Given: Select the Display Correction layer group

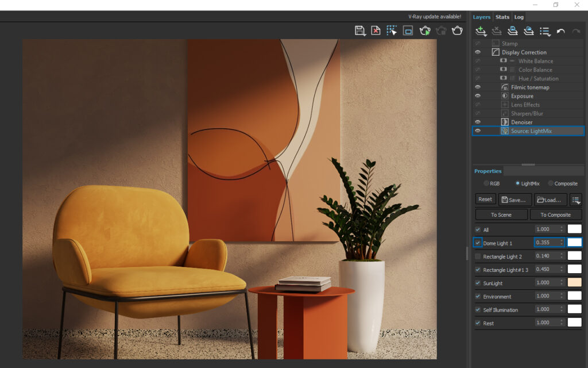Looking at the screenshot, I should click(524, 52).
